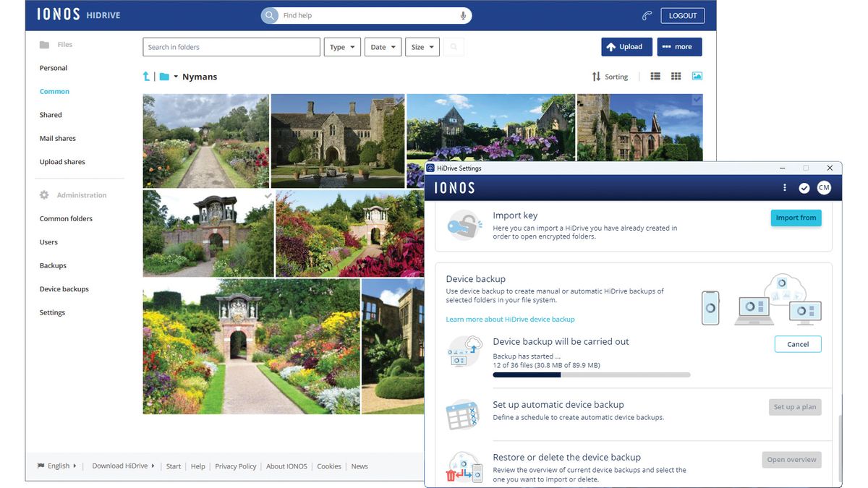The image size is (868, 488).
Task: Open Learn more about HiDrive device backup
Action: coord(510,320)
